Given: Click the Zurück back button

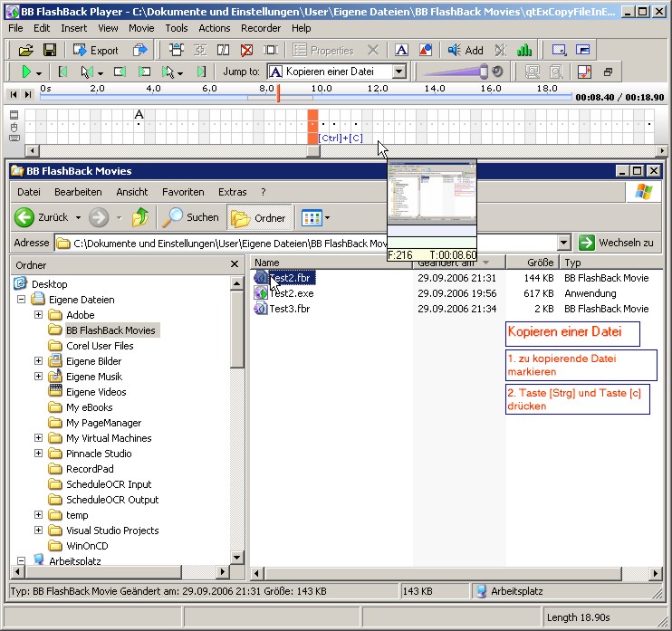Looking at the screenshot, I should coord(41,217).
